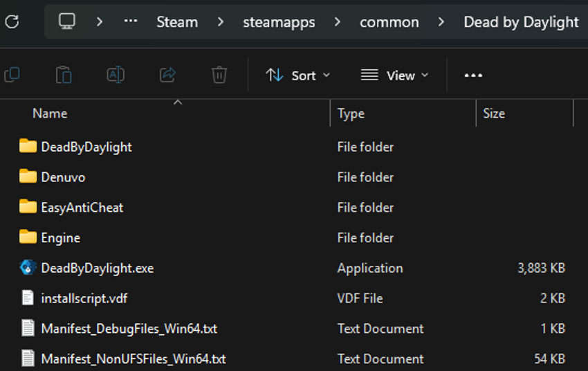
Task: Open the See more toolbar menu
Action: [x=473, y=75]
